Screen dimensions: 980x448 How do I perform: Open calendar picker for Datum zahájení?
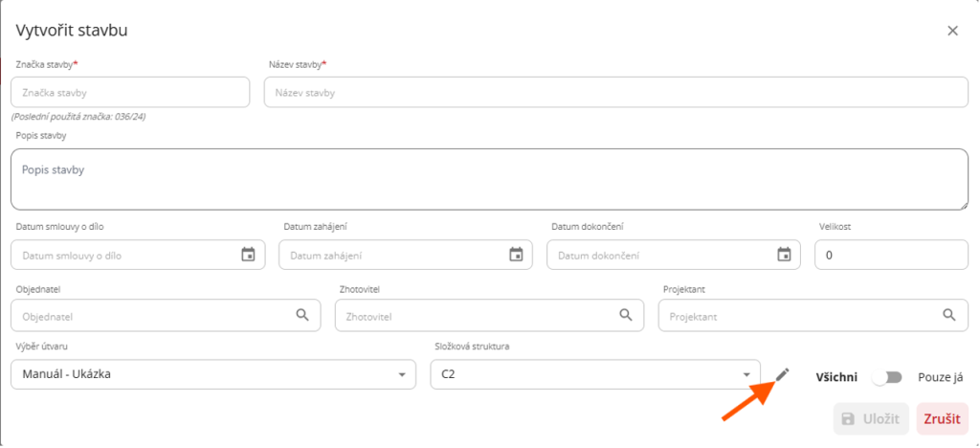point(516,255)
